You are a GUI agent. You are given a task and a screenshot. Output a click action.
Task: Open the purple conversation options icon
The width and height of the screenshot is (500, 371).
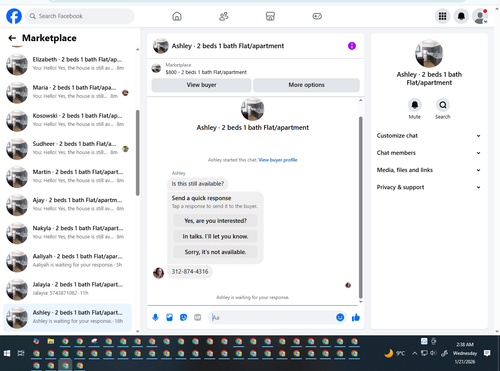pos(352,46)
